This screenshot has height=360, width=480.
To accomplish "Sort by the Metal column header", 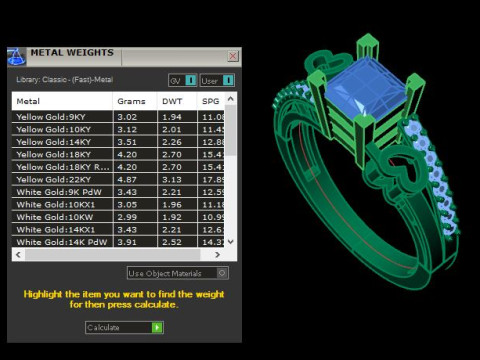I will (62, 101).
